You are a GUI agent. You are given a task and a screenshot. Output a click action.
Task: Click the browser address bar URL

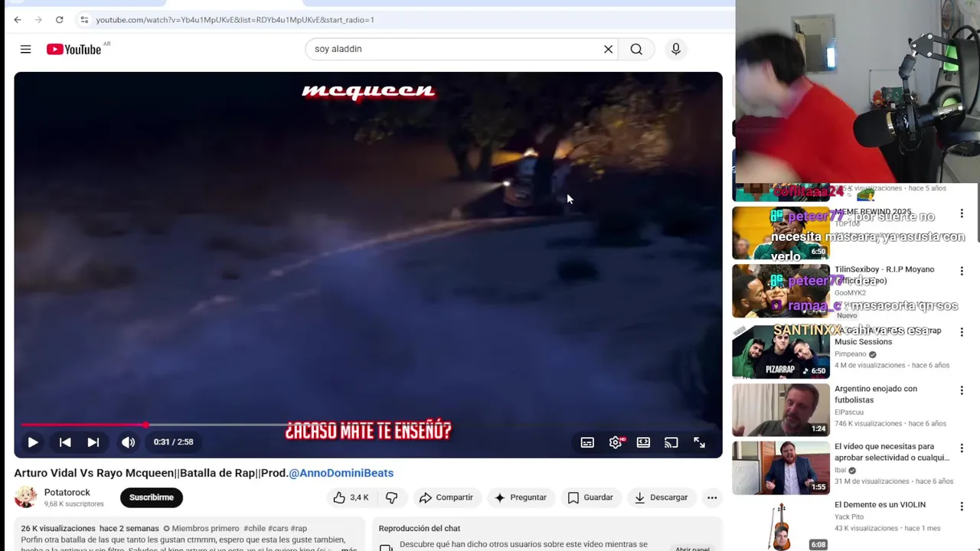(x=235, y=20)
